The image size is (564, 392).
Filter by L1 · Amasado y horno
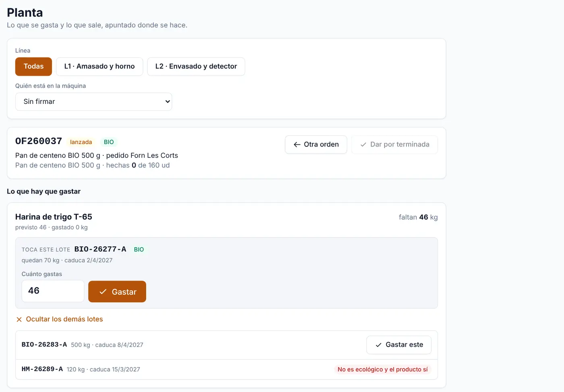click(100, 66)
